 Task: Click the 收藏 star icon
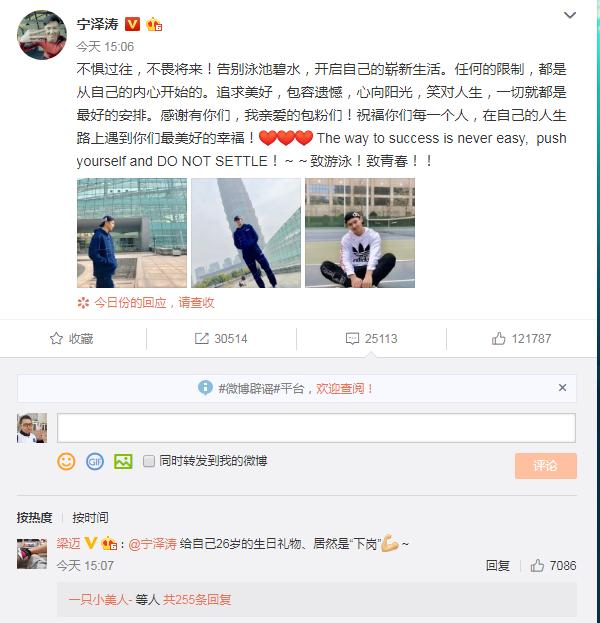pyautogui.click(x=56, y=339)
